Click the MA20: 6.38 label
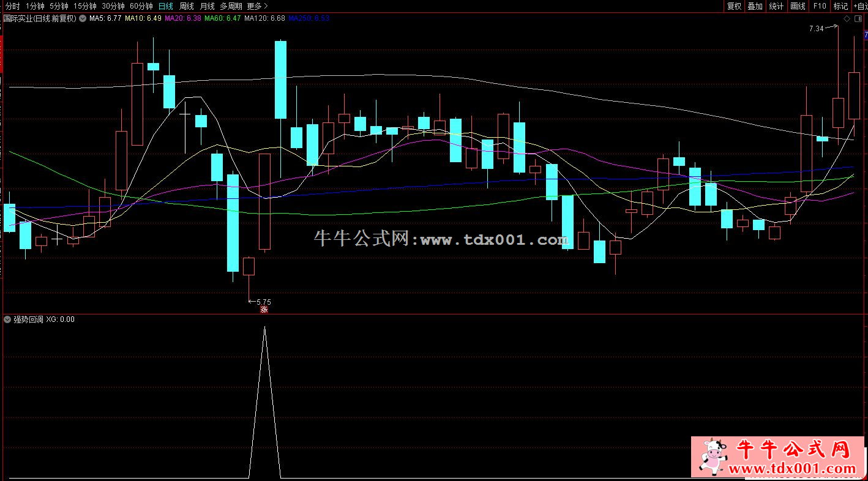Image resolution: width=868 pixels, height=481 pixels. (x=183, y=18)
